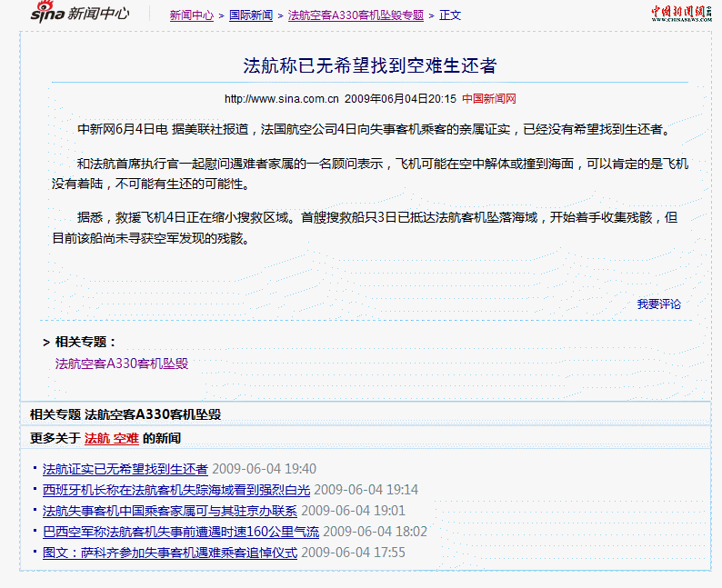Open 法航空客A330客机坠毁专题 breadcrumb link

pyautogui.click(x=356, y=15)
